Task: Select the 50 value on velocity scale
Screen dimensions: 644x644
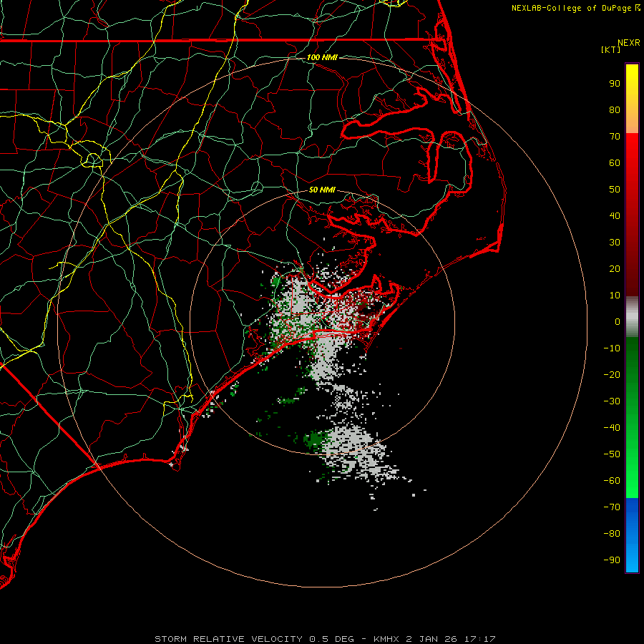Action: 615,190
